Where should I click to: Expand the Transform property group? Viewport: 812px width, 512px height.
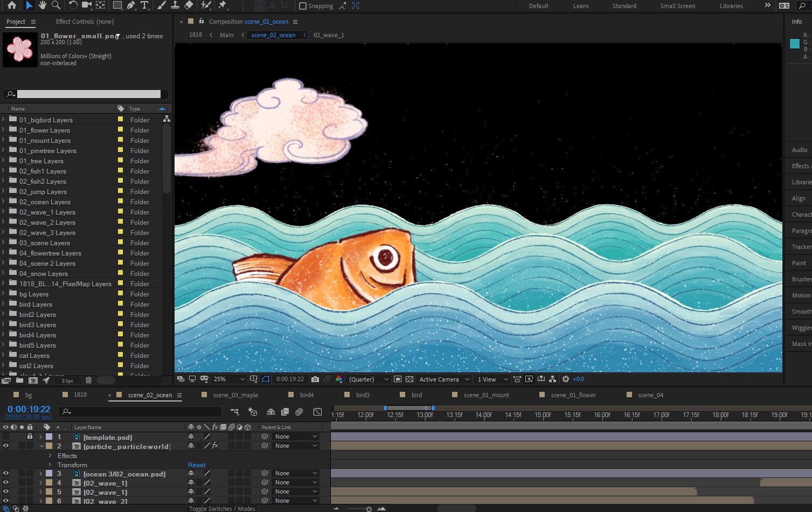pos(50,465)
